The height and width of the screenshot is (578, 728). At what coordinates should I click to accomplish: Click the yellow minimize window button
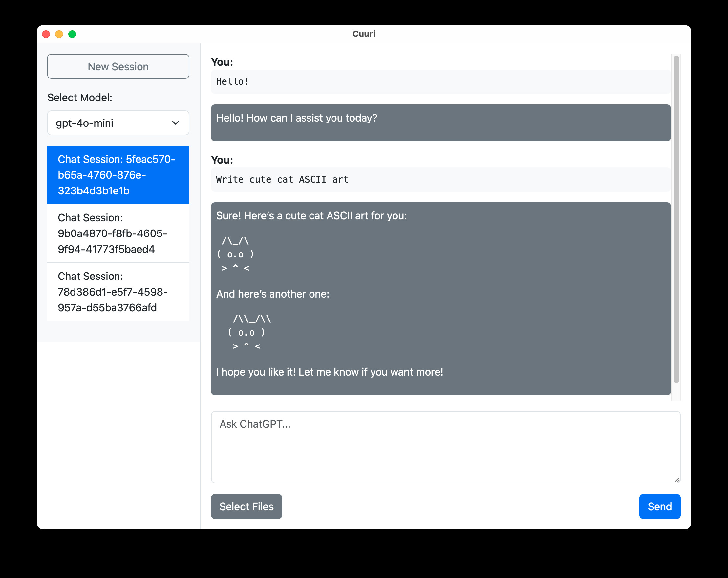click(59, 34)
